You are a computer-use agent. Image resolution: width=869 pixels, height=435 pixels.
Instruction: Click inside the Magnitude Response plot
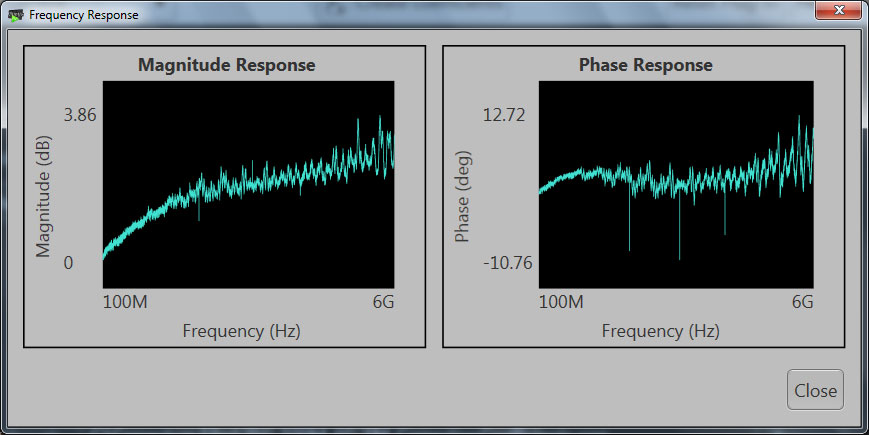249,185
